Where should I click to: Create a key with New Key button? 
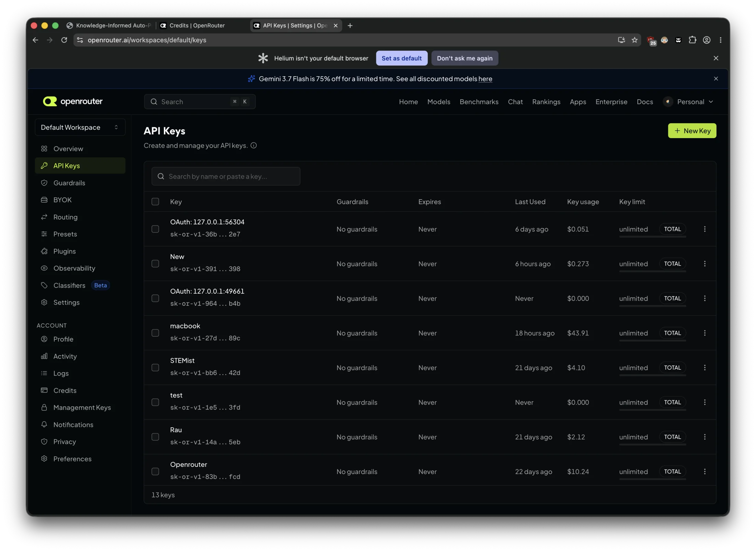click(692, 131)
